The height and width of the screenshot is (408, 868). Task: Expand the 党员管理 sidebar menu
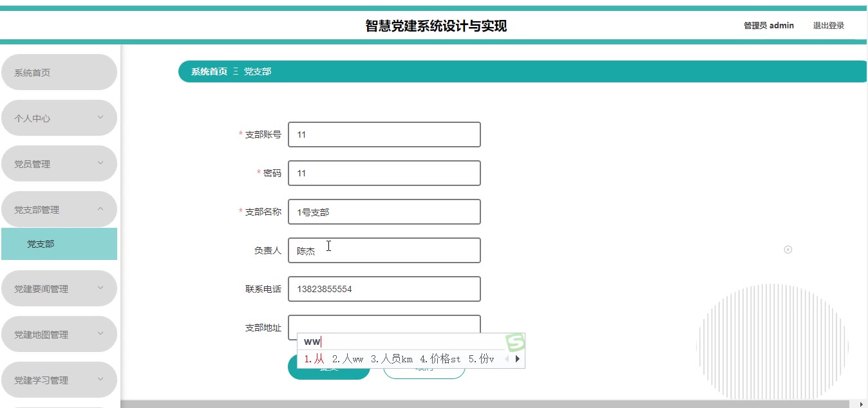(59, 164)
